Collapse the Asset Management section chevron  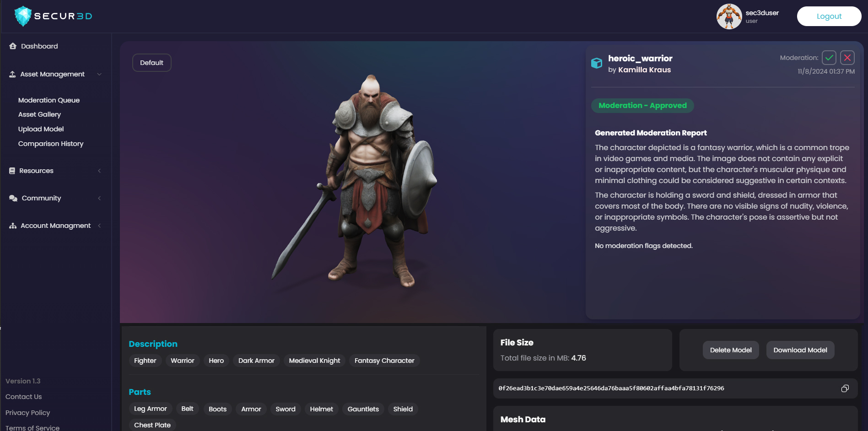(99, 74)
